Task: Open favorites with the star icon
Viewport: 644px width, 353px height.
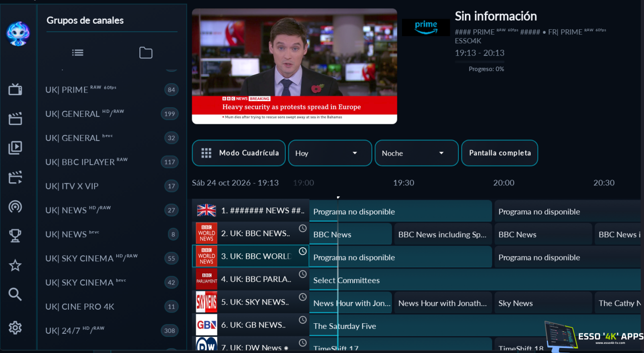Action: point(15,265)
